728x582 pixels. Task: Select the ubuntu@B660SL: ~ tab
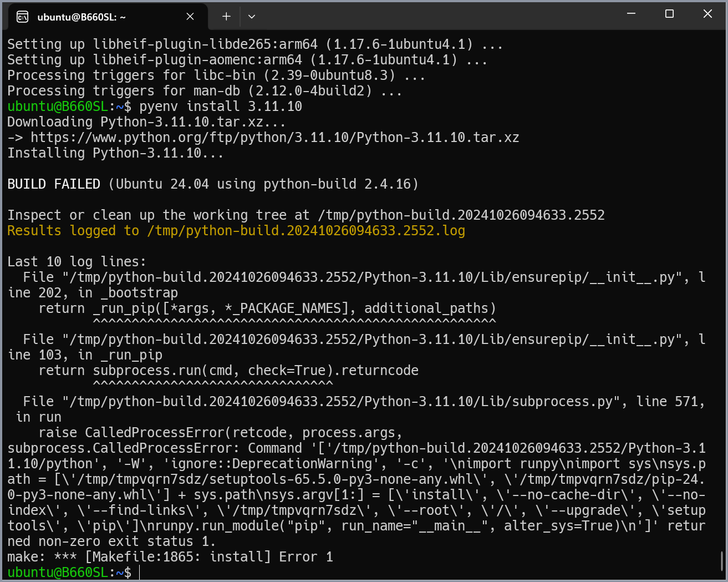tap(108, 17)
